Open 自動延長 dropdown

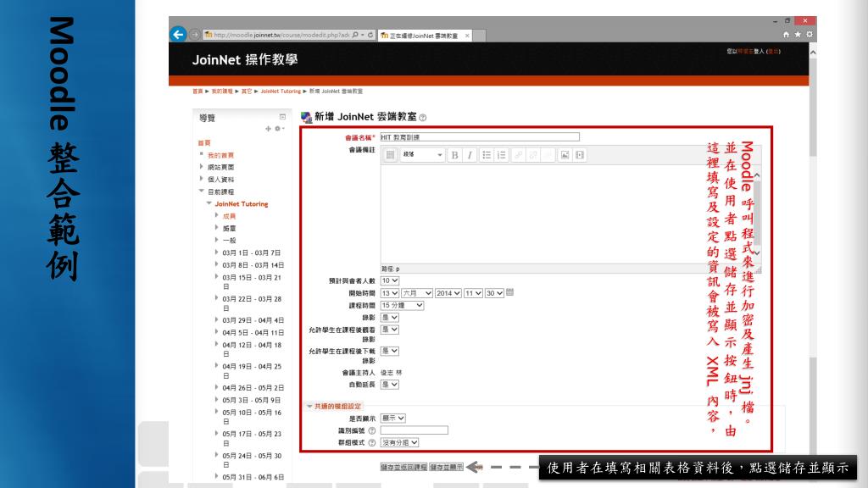[390, 385]
